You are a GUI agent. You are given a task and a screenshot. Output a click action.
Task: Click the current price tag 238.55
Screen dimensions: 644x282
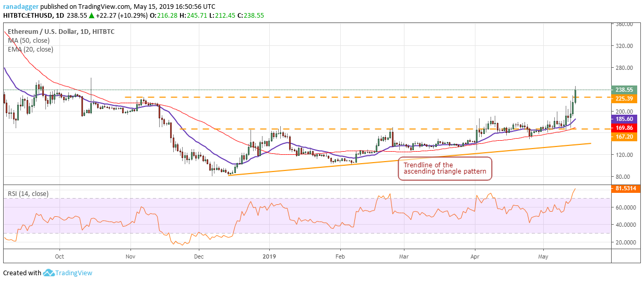pyautogui.click(x=624, y=90)
